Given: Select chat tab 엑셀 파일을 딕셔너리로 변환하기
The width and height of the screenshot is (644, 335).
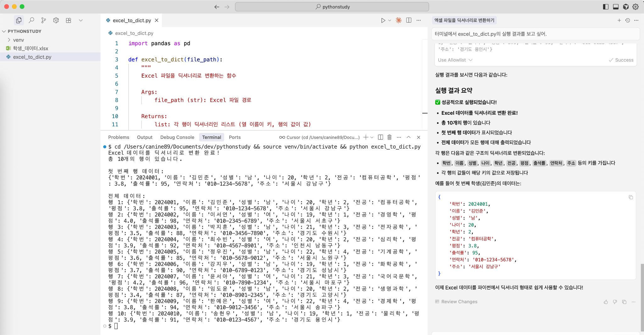Looking at the screenshot, I should pyautogui.click(x=464, y=20).
